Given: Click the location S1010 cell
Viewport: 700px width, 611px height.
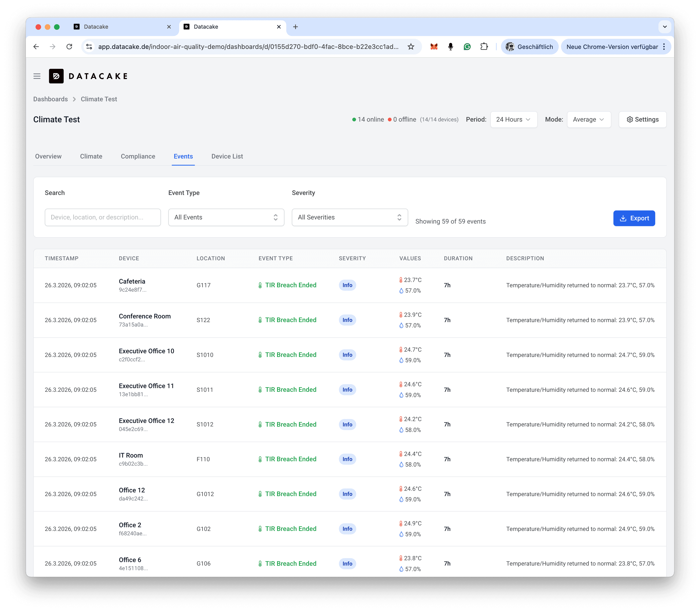Looking at the screenshot, I should click(x=205, y=355).
